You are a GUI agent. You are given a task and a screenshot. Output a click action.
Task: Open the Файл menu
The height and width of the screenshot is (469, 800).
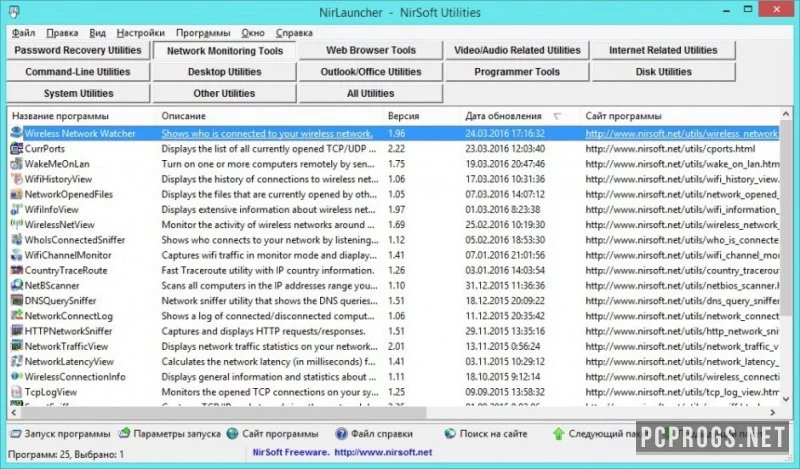[x=23, y=33]
